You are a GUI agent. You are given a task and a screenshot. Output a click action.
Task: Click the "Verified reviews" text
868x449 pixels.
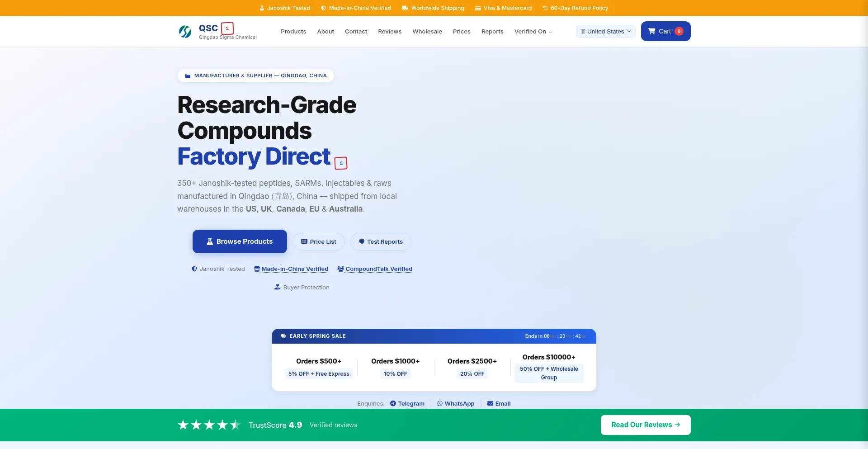(333, 425)
